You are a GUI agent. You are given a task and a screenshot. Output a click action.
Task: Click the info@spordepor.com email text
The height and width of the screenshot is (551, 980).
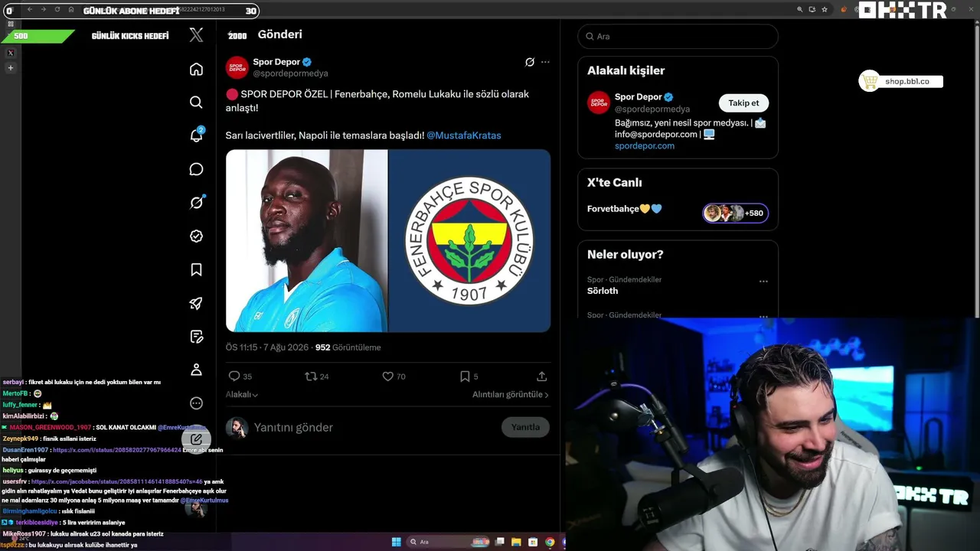click(656, 134)
